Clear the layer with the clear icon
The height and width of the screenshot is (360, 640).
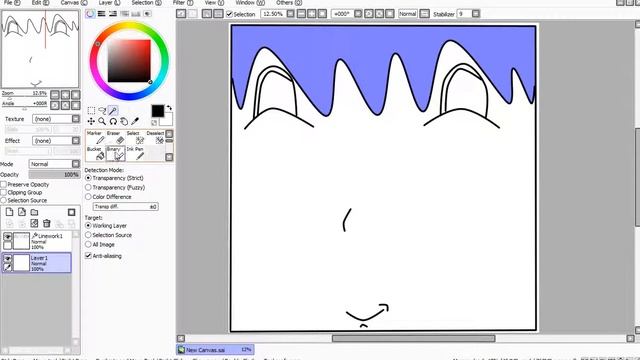[34, 223]
